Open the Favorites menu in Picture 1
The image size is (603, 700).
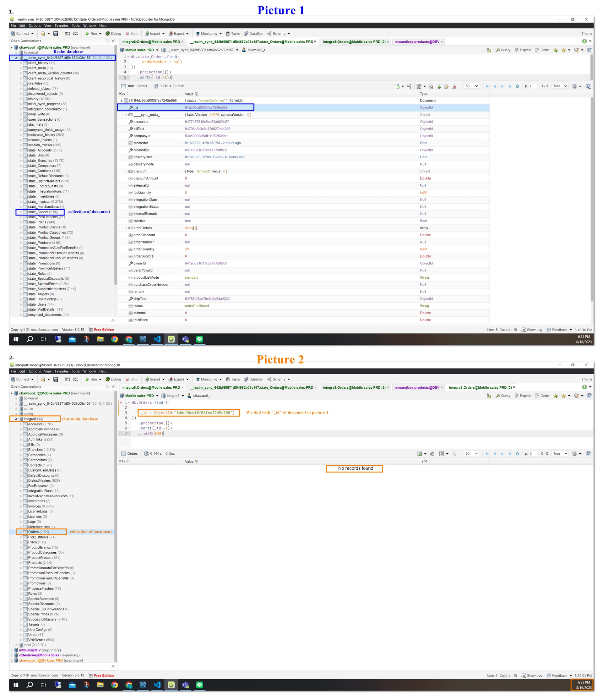(62, 26)
